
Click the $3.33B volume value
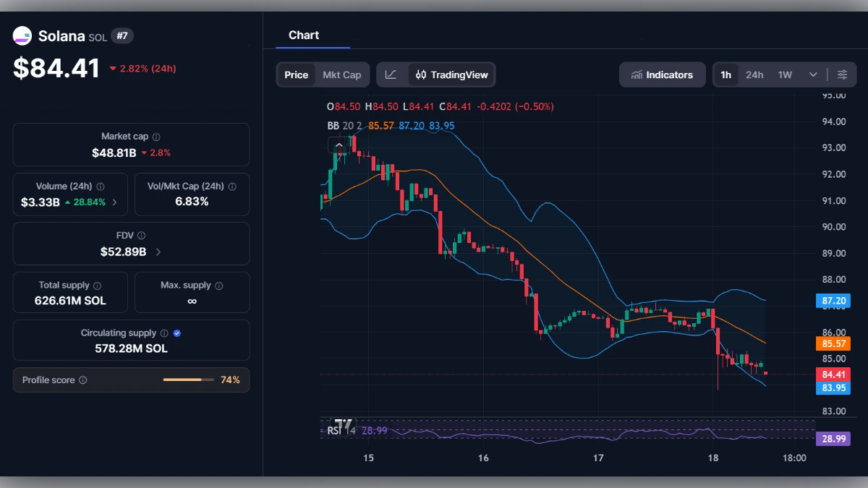pyautogui.click(x=41, y=202)
